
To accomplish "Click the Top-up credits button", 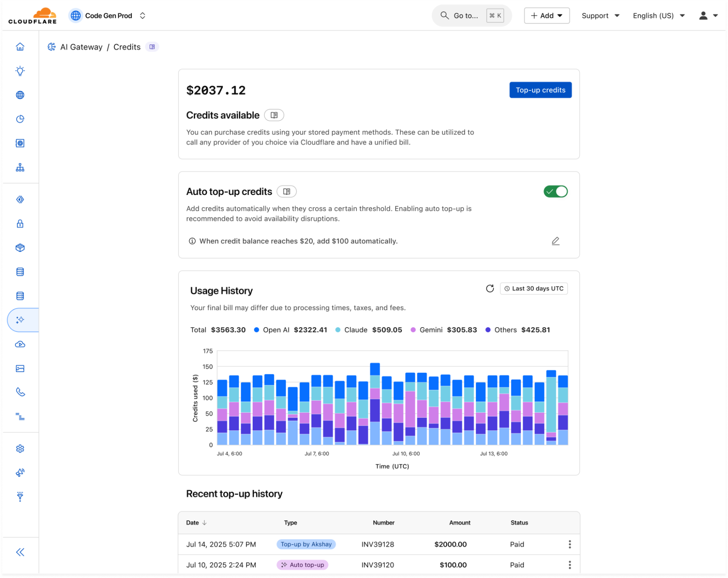I will click(x=540, y=90).
